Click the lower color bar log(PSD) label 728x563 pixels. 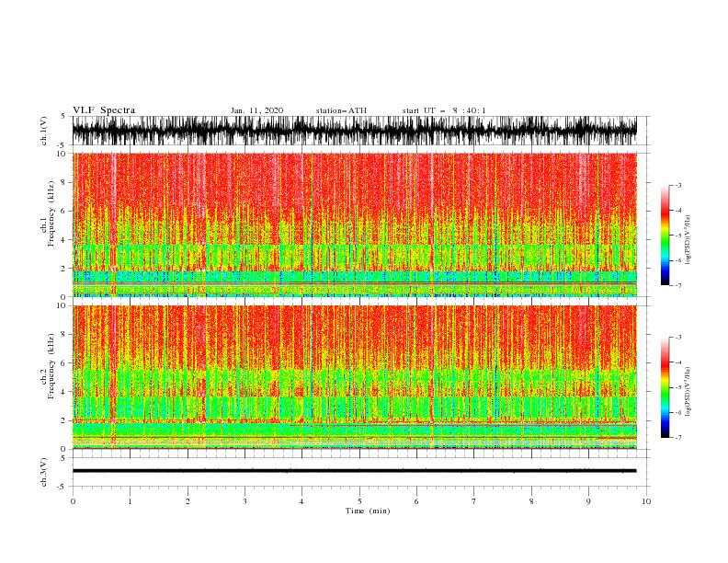pos(688,391)
